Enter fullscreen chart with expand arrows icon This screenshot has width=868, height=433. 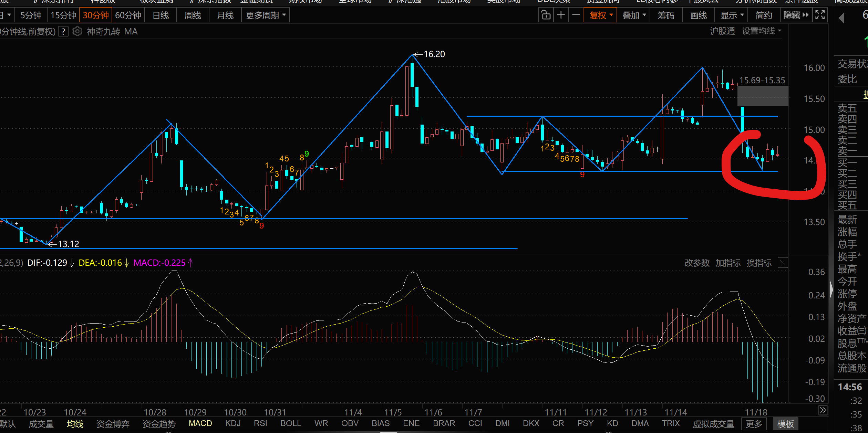820,15
